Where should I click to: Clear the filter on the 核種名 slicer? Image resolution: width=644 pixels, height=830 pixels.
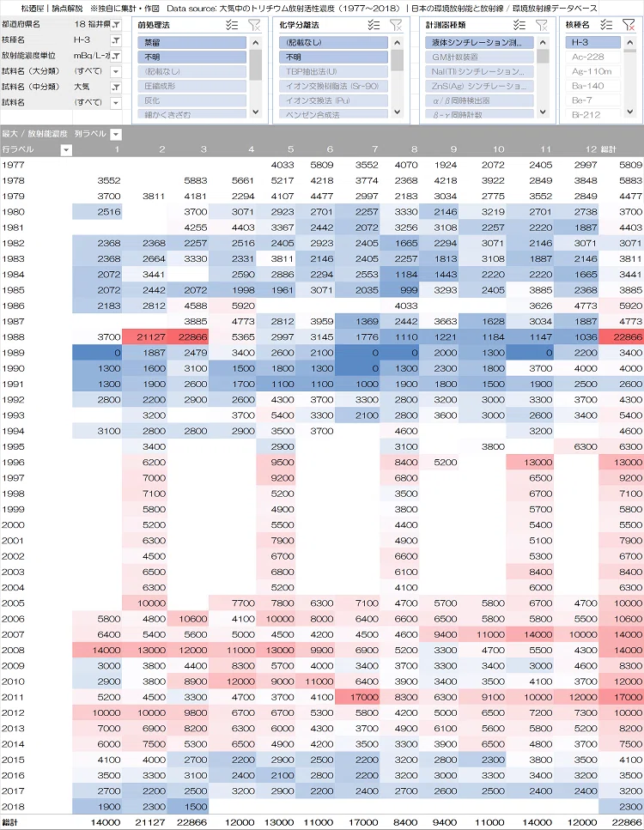pyautogui.click(x=629, y=25)
